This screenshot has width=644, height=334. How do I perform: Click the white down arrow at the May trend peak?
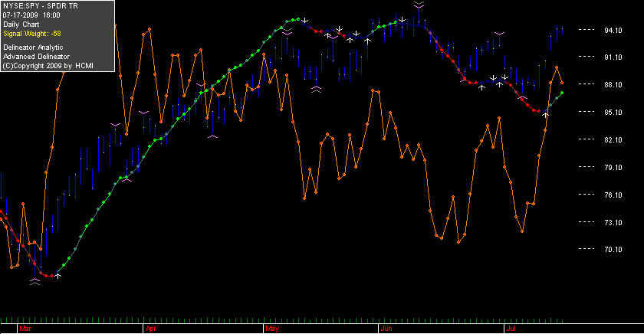[x=304, y=20]
